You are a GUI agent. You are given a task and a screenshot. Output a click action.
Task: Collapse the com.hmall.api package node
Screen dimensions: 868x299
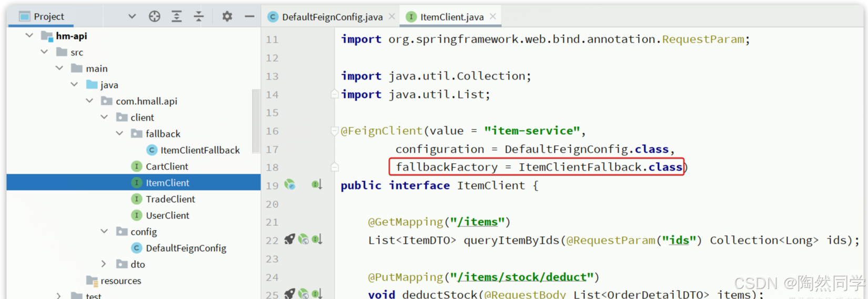pos(89,101)
